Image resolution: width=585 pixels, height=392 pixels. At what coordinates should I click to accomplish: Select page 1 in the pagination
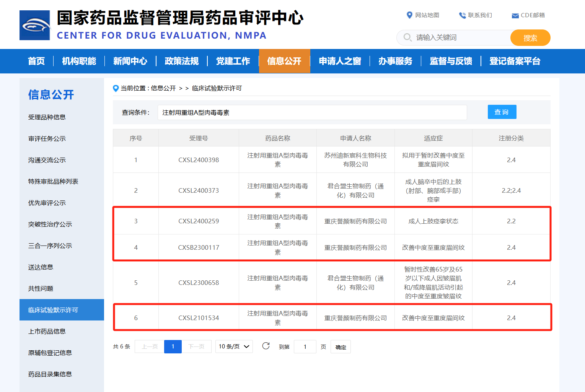[173, 346]
